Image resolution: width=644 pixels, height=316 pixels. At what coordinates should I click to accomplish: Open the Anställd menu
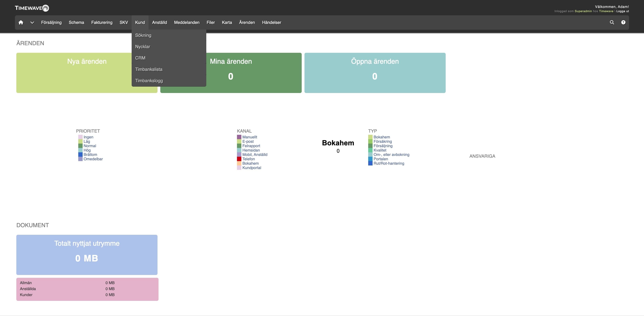pos(160,23)
